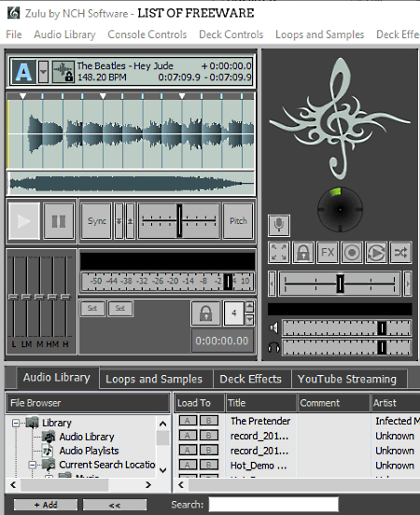The height and width of the screenshot is (515, 420).
Task: Click the first Set cue button
Action: [x=92, y=309]
